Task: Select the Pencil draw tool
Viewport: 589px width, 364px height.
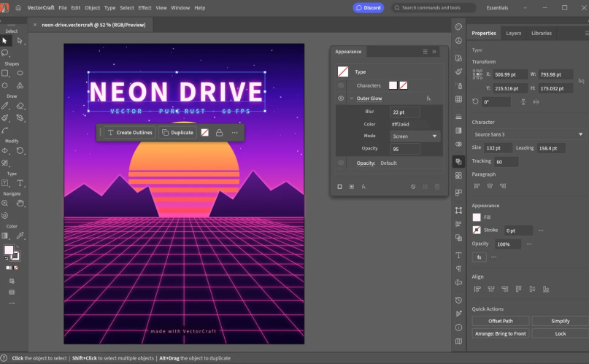Action: pyautogui.click(x=5, y=106)
